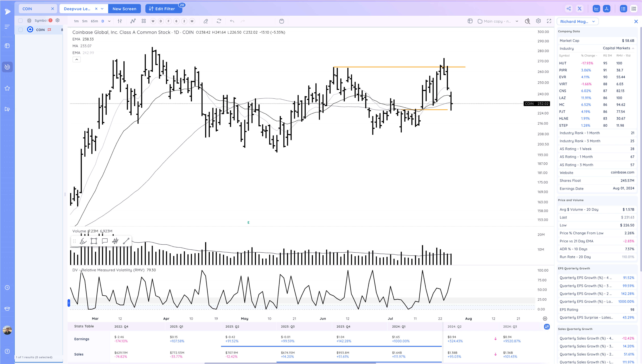Click the undo arrow icon
The height and width of the screenshot is (364, 642).
pyautogui.click(x=232, y=21)
